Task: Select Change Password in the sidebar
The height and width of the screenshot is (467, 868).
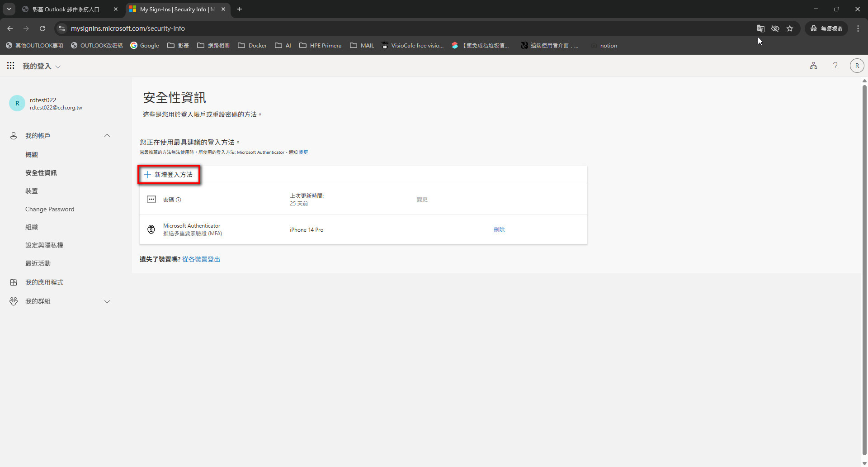Action: tap(50, 209)
